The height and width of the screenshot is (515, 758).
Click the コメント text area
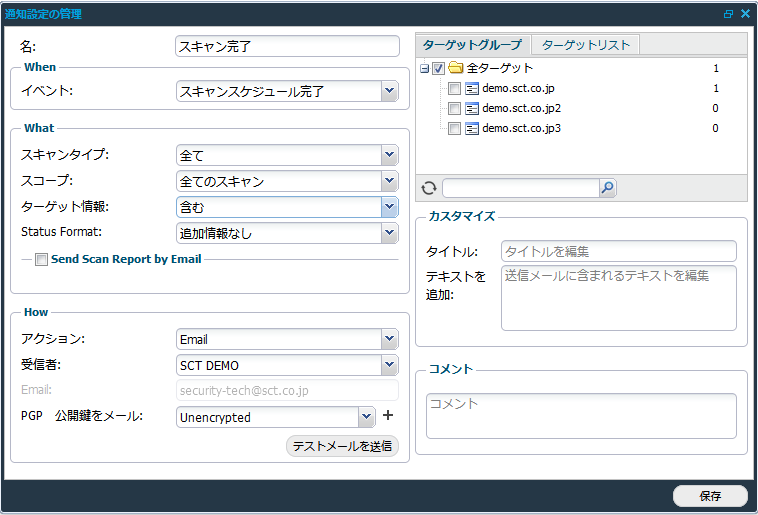581,416
